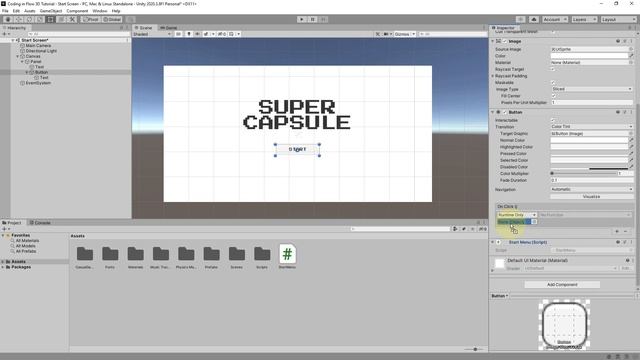Open the Layers dropdown
The image size is (640, 360).
coord(584,19)
